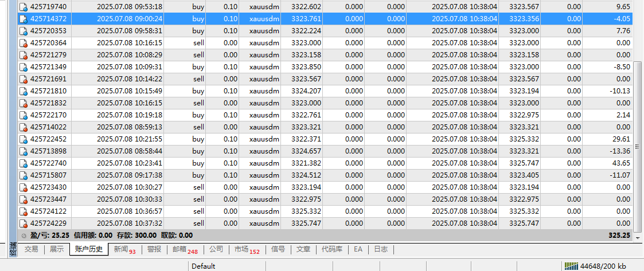Click the buy order icon beside 425722740

coord(24,163)
